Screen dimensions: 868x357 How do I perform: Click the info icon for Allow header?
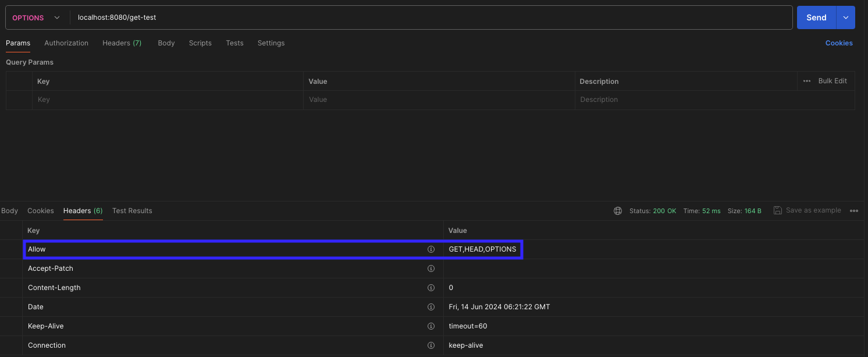pyautogui.click(x=431, y=249)
